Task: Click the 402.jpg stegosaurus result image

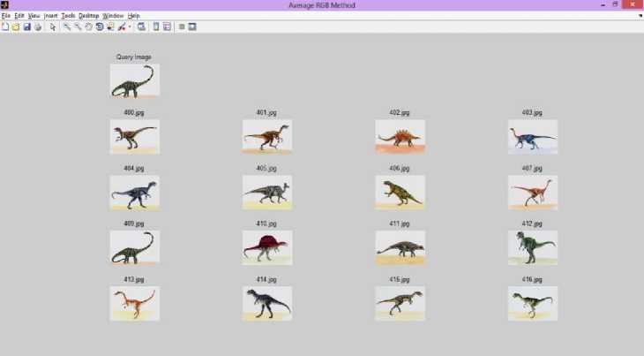Action: (x=400, y=137)
